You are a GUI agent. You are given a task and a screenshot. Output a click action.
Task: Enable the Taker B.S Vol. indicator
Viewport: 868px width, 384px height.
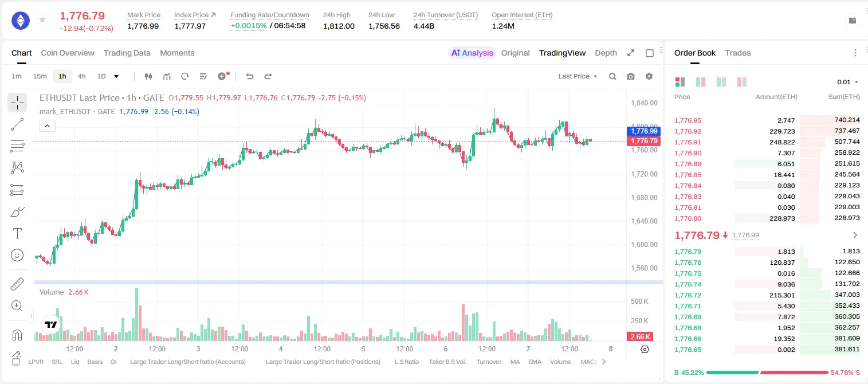tap(447, 362)
